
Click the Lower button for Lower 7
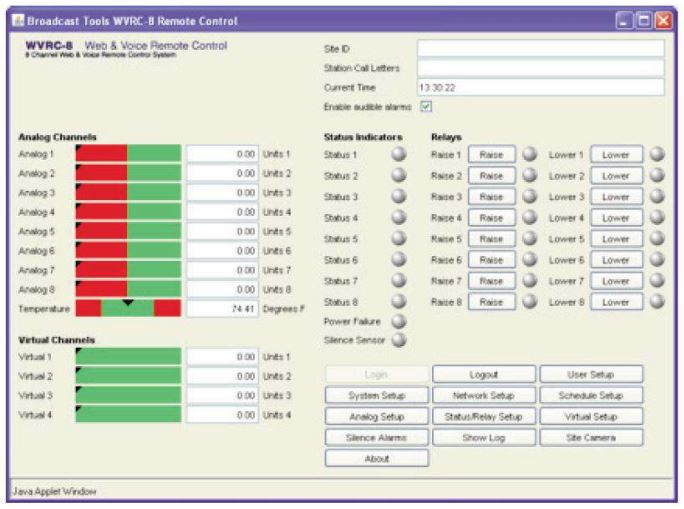616,281
